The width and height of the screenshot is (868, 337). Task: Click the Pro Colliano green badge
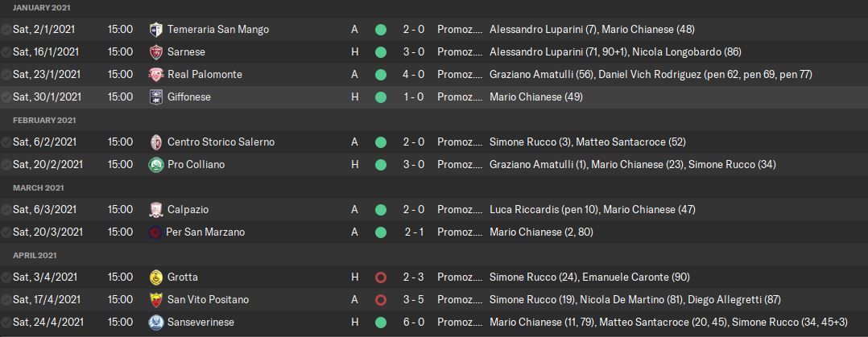(156, 164)
